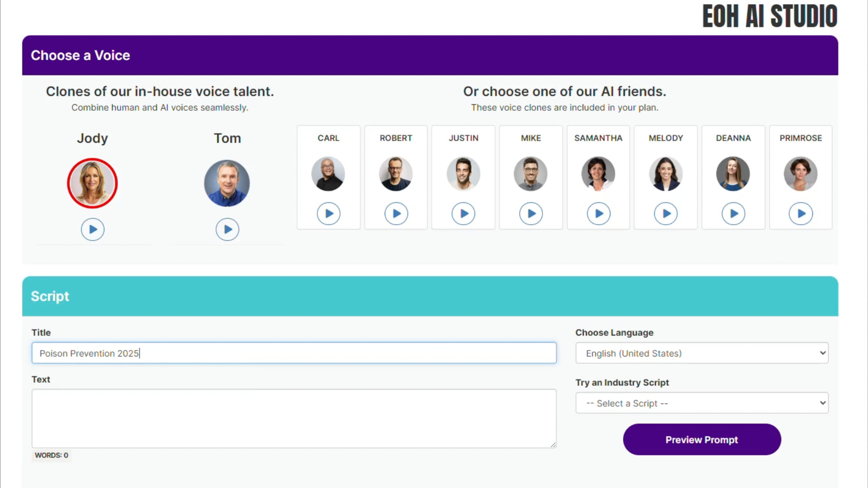
Task: Play the CARL voice sample
Action: click(x=328, y=214)
